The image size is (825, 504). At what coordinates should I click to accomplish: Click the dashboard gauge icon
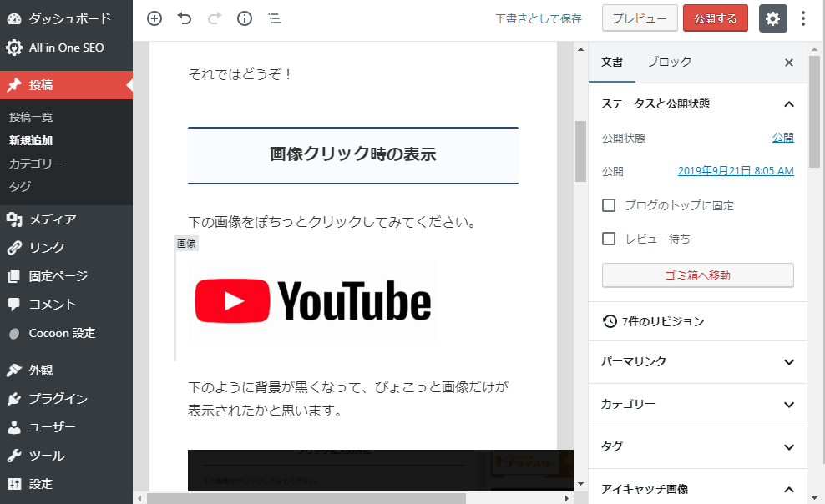click(x=14, y=19)
